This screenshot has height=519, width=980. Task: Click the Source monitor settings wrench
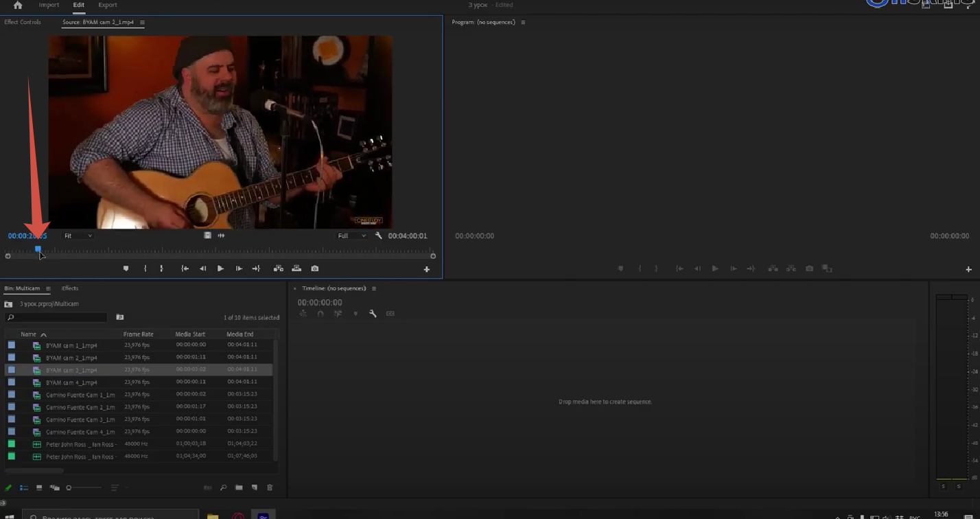click(378, 235)
